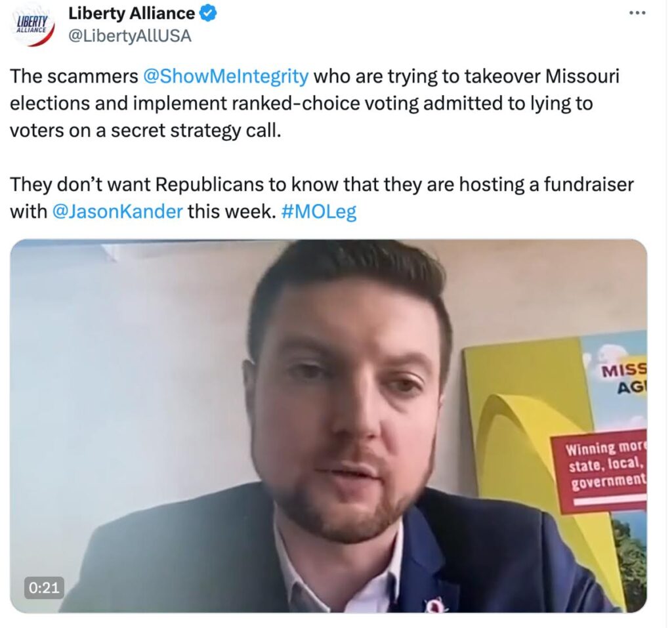Open the @ShowMeIntegrity mention

[225, 76]
